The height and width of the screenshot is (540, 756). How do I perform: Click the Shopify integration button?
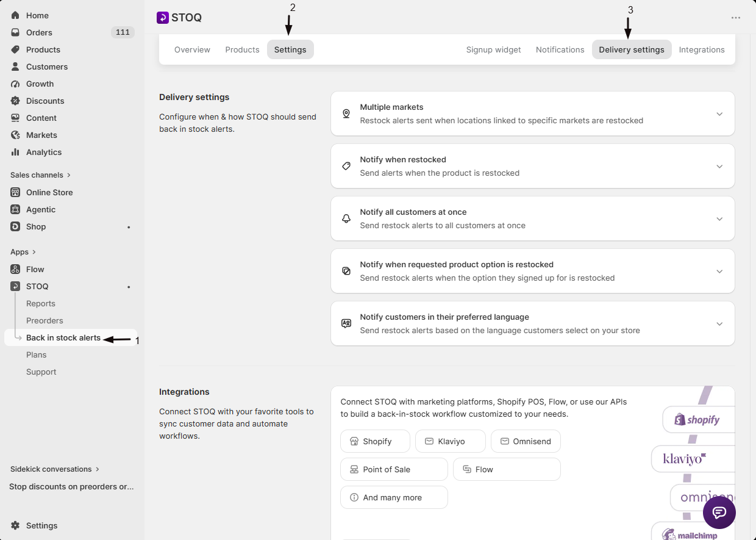point(376,441)
